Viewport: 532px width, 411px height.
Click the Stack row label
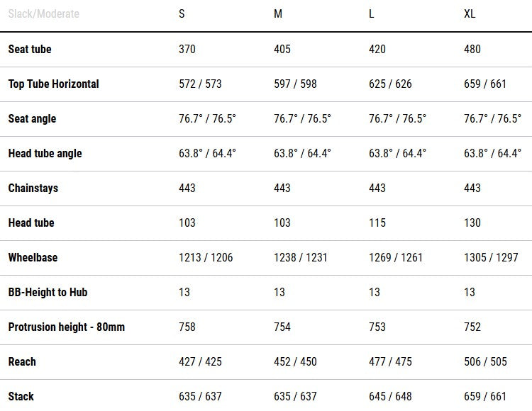[21, 396]
